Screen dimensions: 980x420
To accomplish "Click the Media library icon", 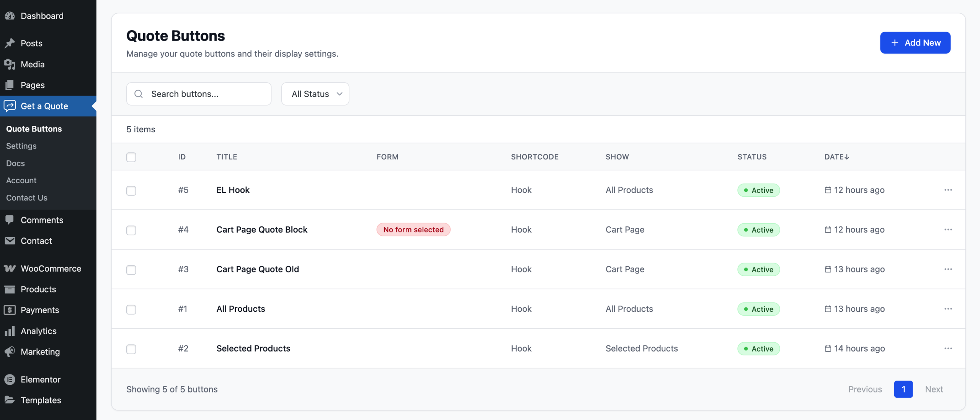I will point(10,64).
